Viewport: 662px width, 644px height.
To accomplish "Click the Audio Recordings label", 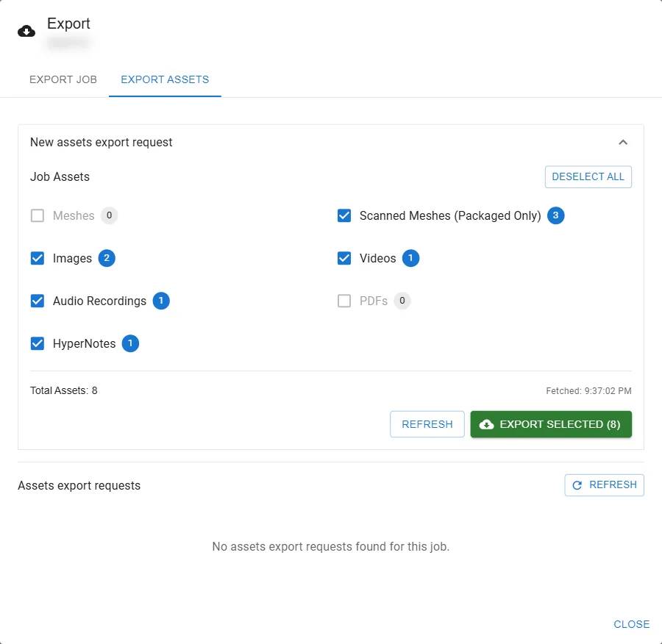I will [99, 301].
